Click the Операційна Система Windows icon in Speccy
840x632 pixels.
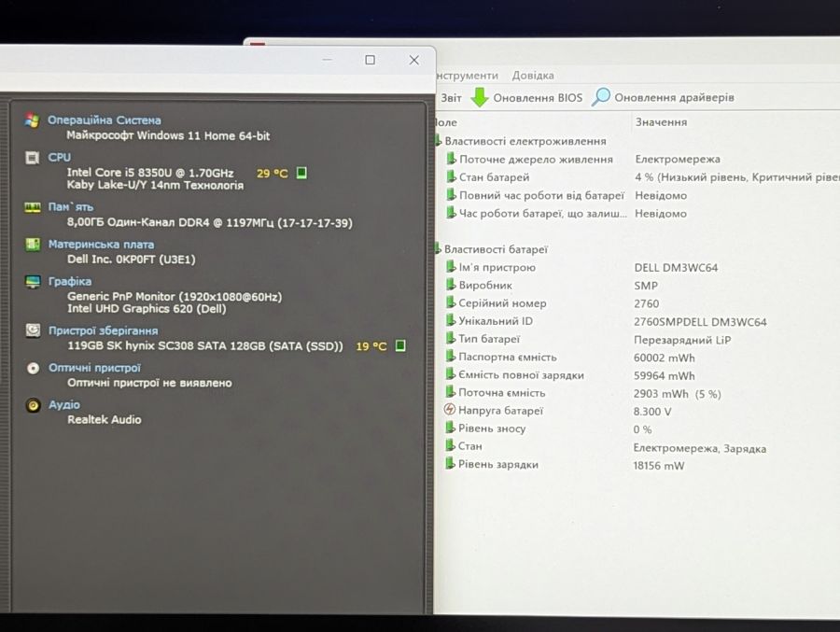tap(32, 120)
